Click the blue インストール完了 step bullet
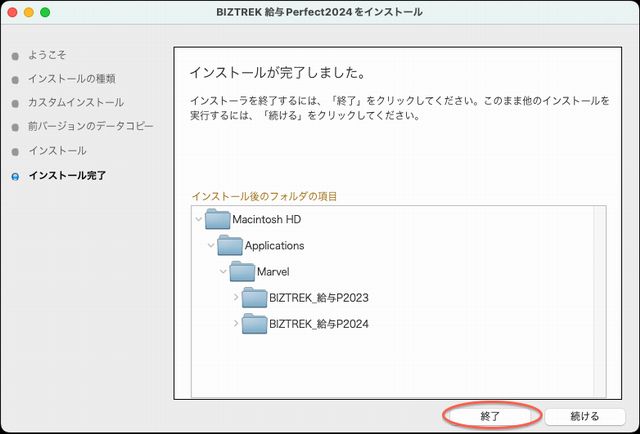Image resolution: width=640 pixels, height=434 pixels. pos(16,177)
